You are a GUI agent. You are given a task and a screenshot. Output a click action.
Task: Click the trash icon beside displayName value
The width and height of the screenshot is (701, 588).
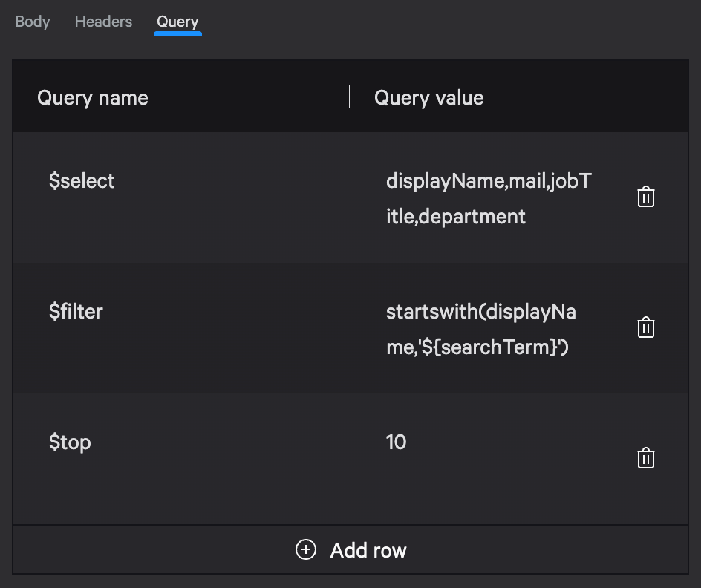646,197
